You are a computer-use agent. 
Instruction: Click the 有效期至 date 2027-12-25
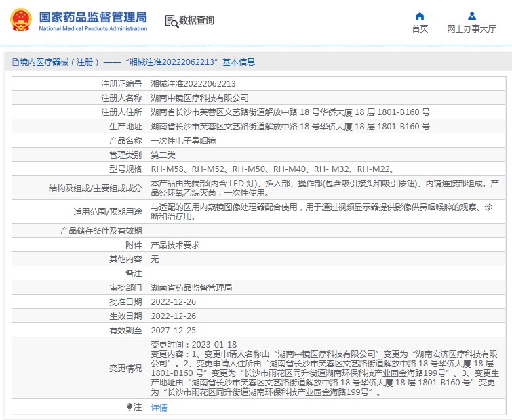click(173, 330)
